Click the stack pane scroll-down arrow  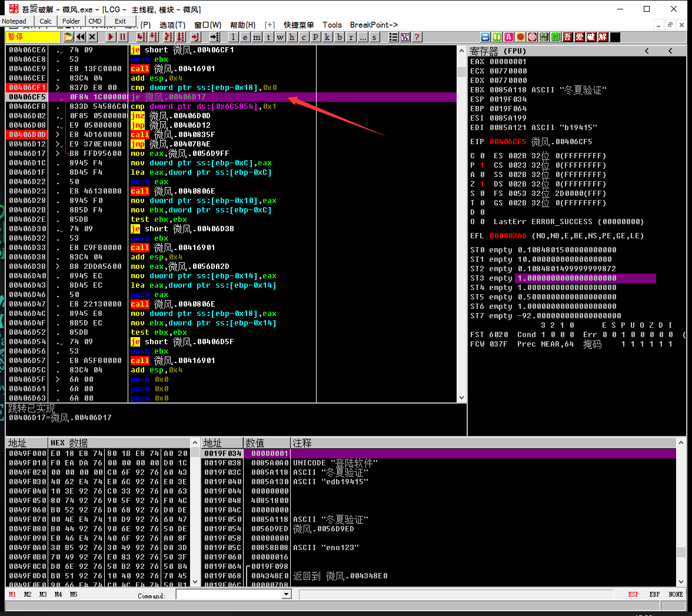[x=681, y=581]
